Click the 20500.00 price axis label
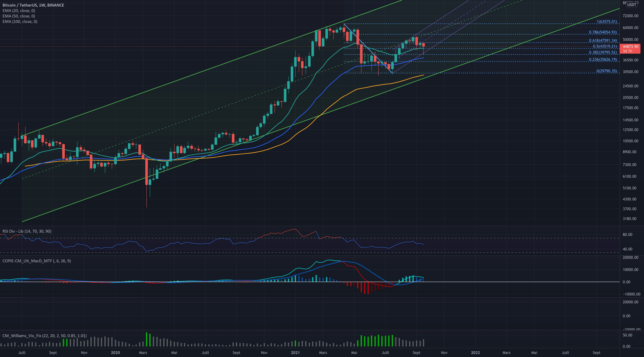Viewport: 644px width, 357px height. (x=630, y=98)
